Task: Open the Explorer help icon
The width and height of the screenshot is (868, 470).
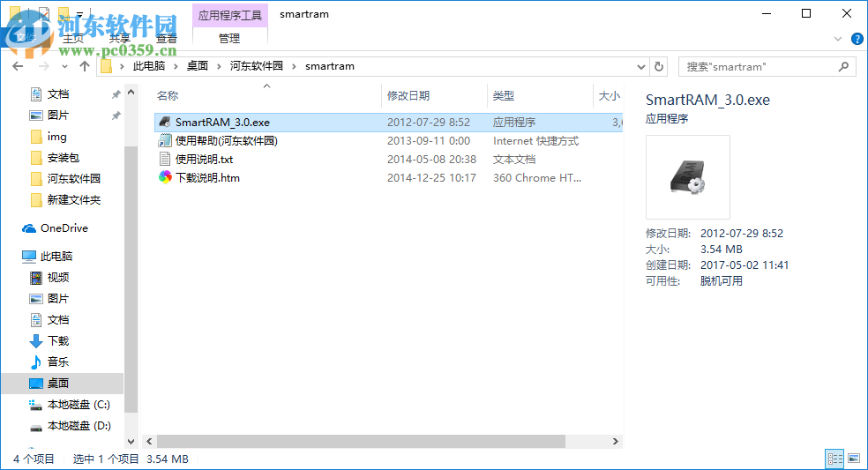Action: 857,39
